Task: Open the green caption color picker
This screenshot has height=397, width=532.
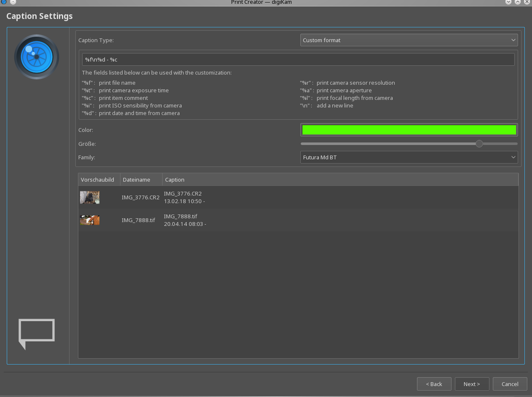Action: coord(409,130)
